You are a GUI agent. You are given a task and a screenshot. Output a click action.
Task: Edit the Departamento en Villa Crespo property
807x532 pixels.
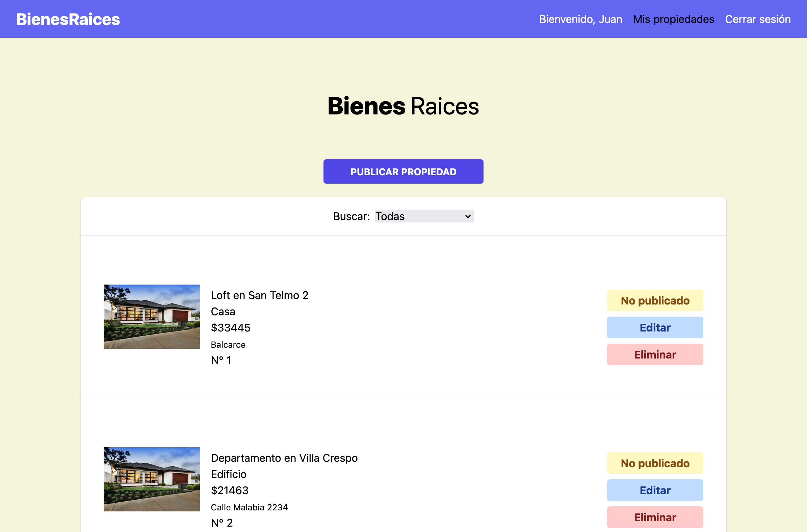655,490
